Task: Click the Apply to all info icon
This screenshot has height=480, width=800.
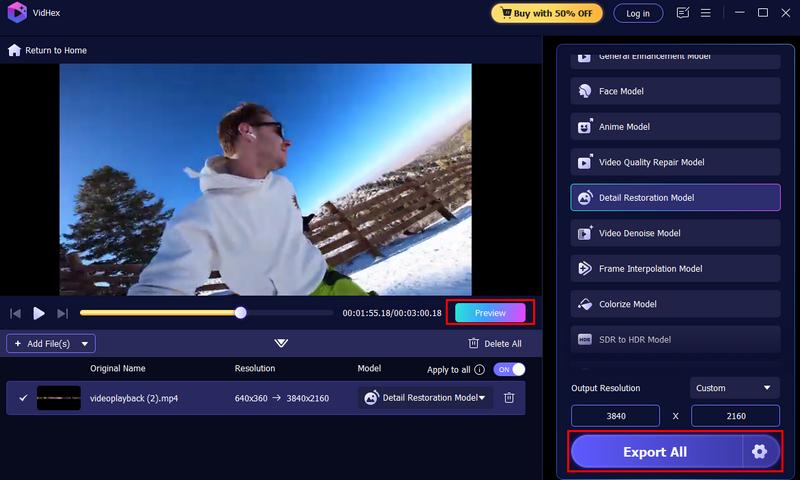Action: coord(480,369)
